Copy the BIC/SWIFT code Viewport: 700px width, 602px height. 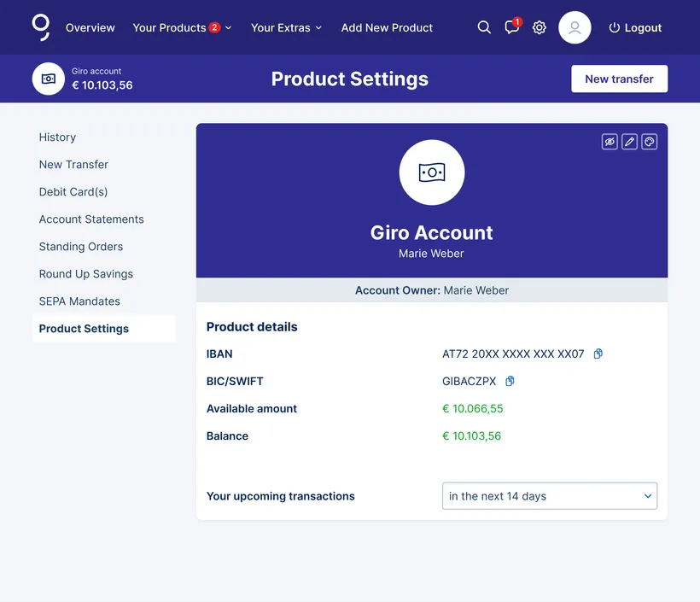click(x=510, y=381)
